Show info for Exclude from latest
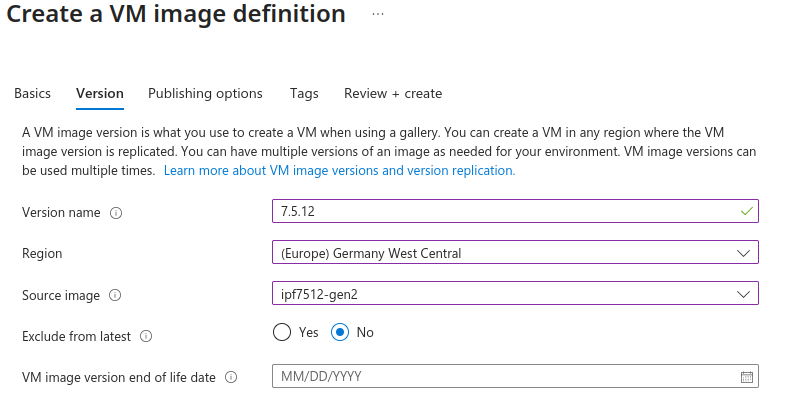 pyautogui.click(x=146, y=336)
